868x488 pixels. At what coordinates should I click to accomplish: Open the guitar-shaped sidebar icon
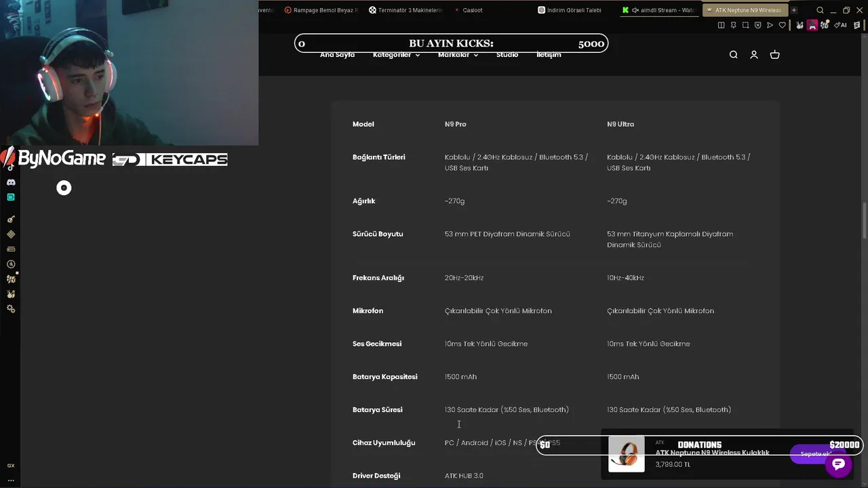pyautogui.click(x=11, y=219)
